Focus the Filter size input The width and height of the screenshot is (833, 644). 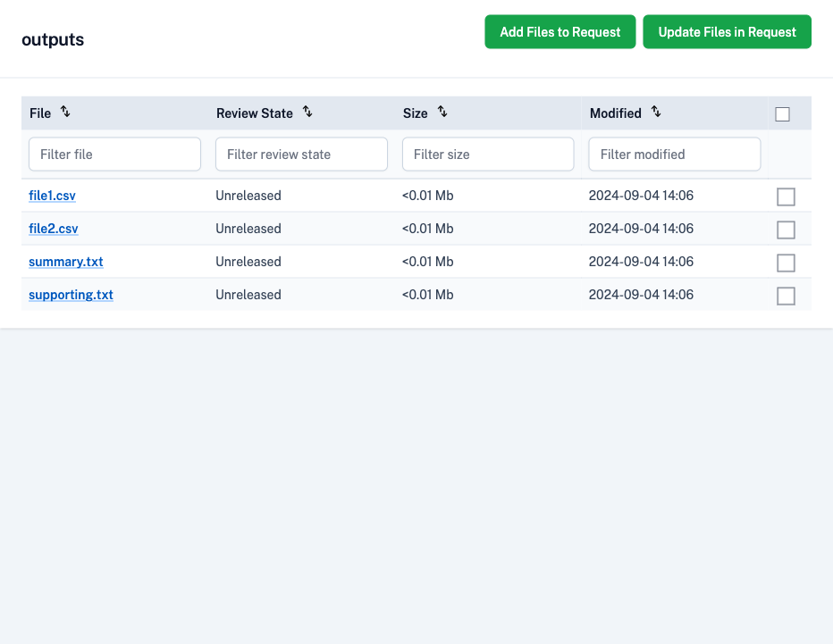tap(487, 154)
